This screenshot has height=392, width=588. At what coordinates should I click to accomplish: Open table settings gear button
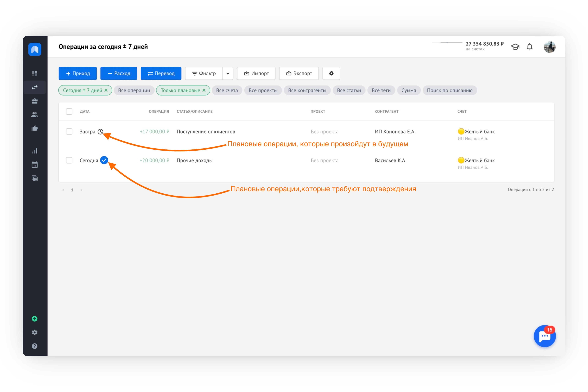[x=331, y=73]
